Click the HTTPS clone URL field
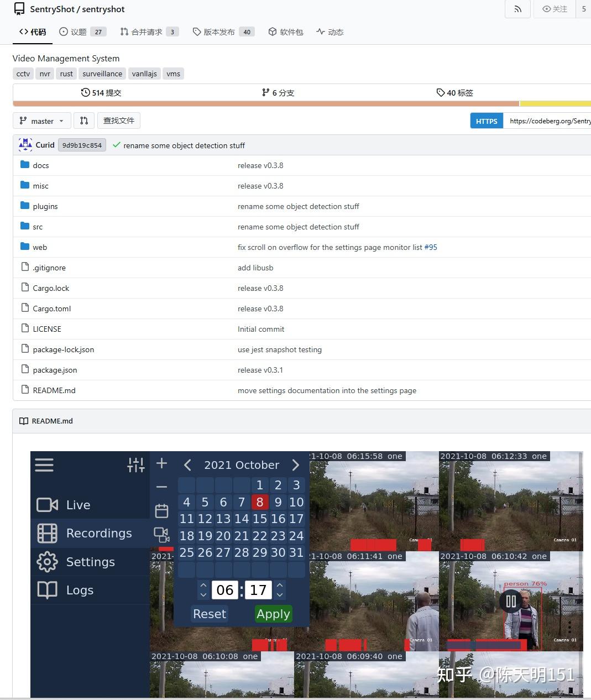Image resolution: width=591 pixels, height=700 pixels. point(548,120)
